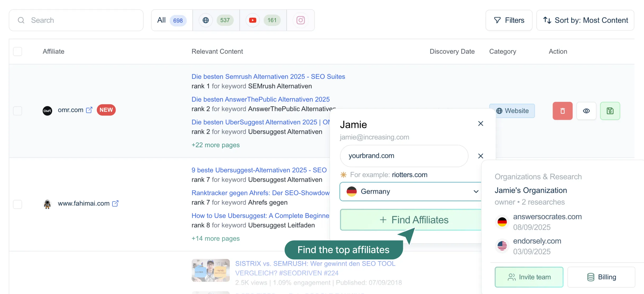Viewport: 644px width, 294px height.
Task: Click the yourbrand.com domain input
Action: coord(404,156)
